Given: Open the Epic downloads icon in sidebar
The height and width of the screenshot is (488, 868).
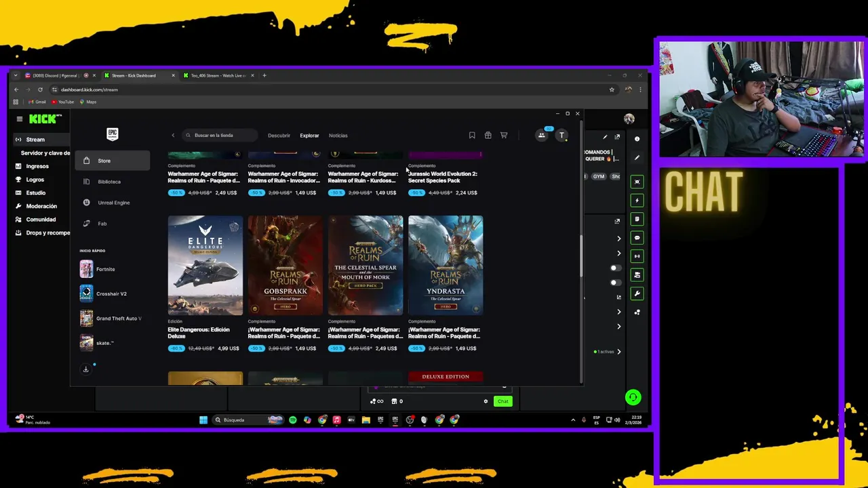Looking at the screenshot, I should click(x=85, y=369).
